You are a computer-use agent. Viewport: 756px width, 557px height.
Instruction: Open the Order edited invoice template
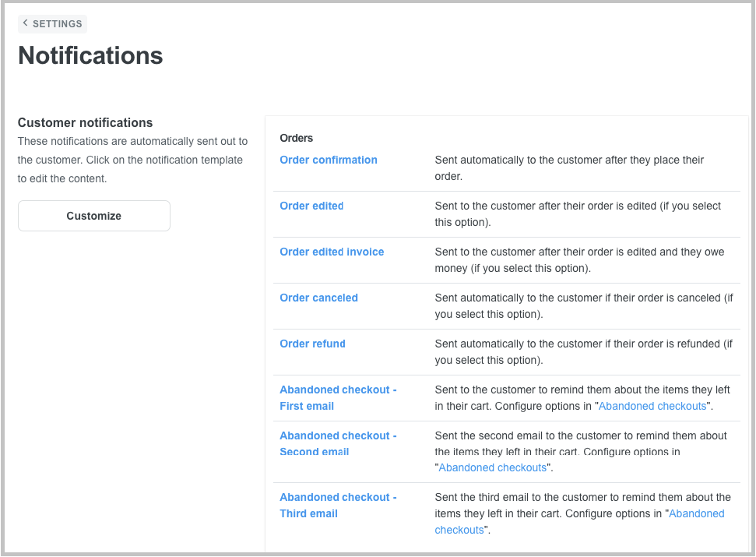[332, 252]
